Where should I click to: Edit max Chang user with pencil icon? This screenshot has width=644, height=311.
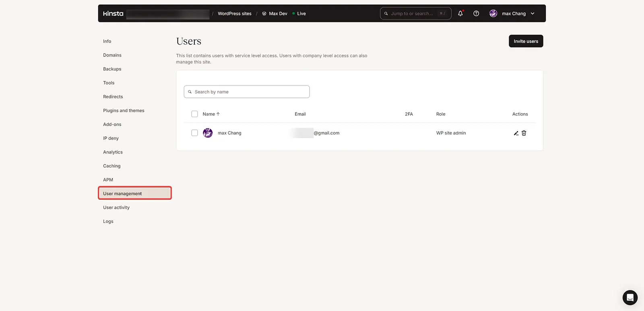516,133
